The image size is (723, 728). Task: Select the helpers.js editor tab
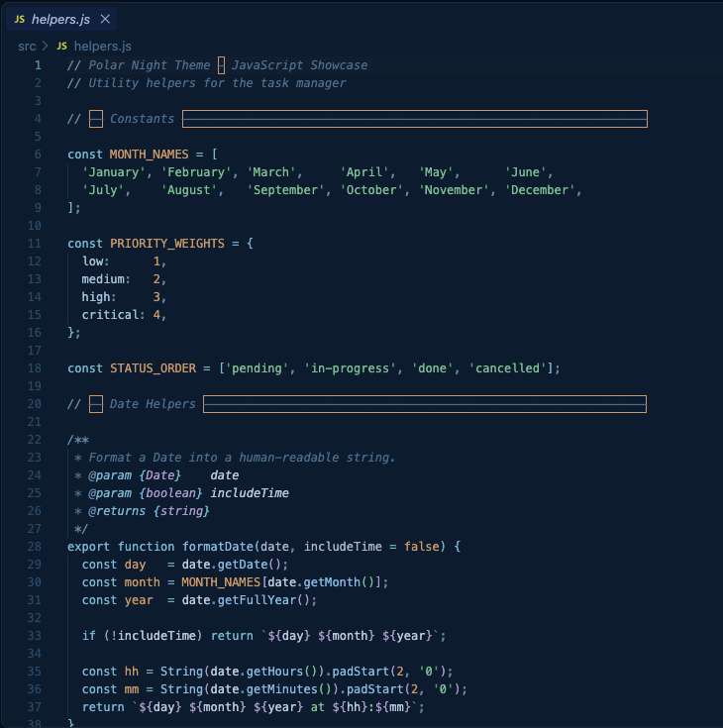61,19
